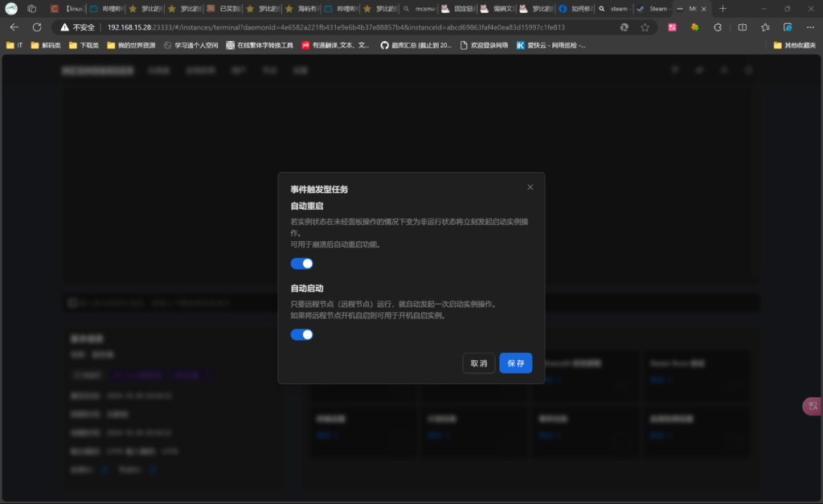Close the 事件触发型任务 dialog with X
Viewport: 823px width, 504px height.
pos(530,187)
